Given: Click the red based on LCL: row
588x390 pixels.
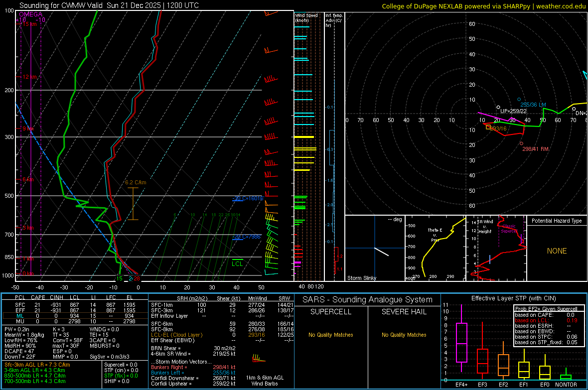Looking at the screenshot, I should coord(546,320).
